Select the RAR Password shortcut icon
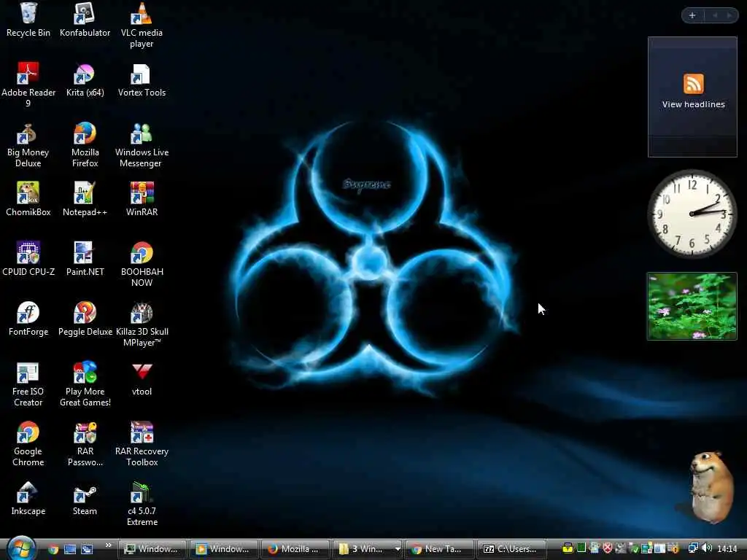 (x=85, y=444)
